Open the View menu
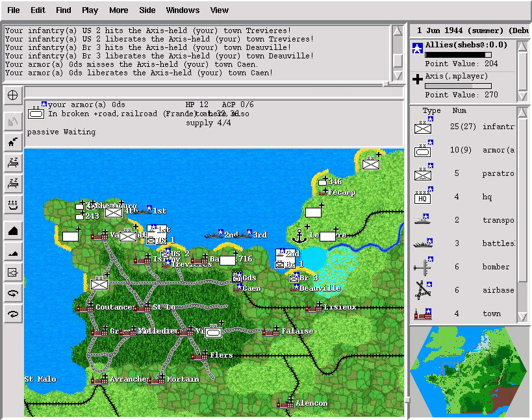Screen dimensions: 532x420 [219, 10]
